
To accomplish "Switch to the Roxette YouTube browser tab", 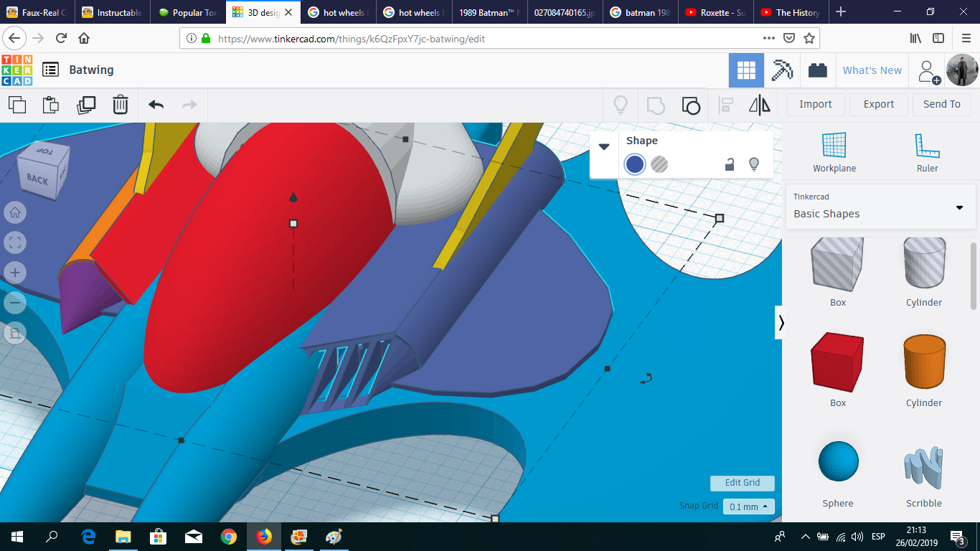I will coord(717,12).
